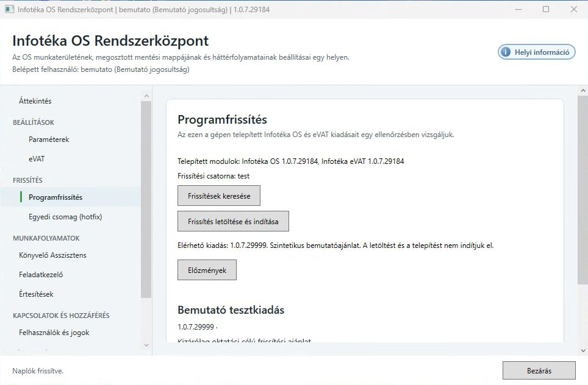Click the sidebar scrollbar thumb
Screen dimensions: 588x385
146,199
